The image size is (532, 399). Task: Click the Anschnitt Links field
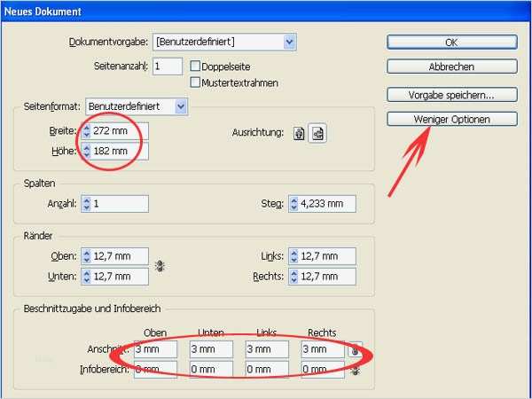(x=267, y=349)
